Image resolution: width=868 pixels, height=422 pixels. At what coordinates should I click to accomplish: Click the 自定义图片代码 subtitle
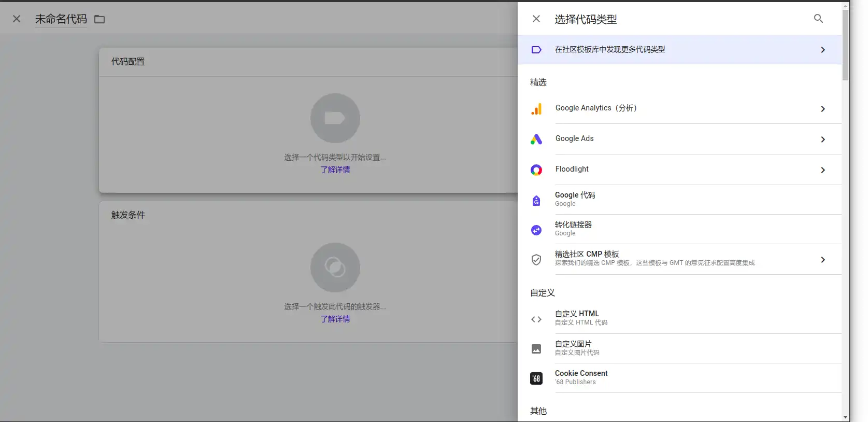577,353
